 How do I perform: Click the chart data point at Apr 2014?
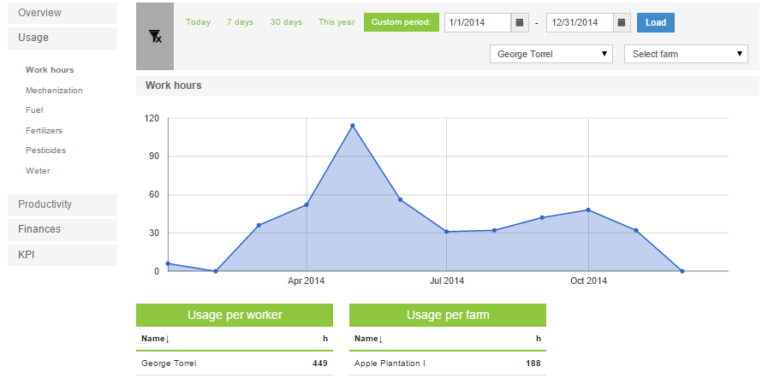[x=306, y=205]
